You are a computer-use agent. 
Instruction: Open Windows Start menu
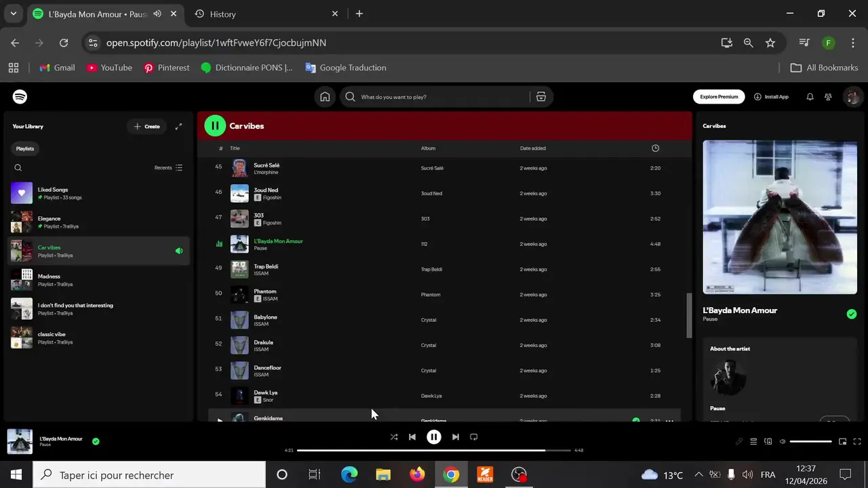[16, 474]
